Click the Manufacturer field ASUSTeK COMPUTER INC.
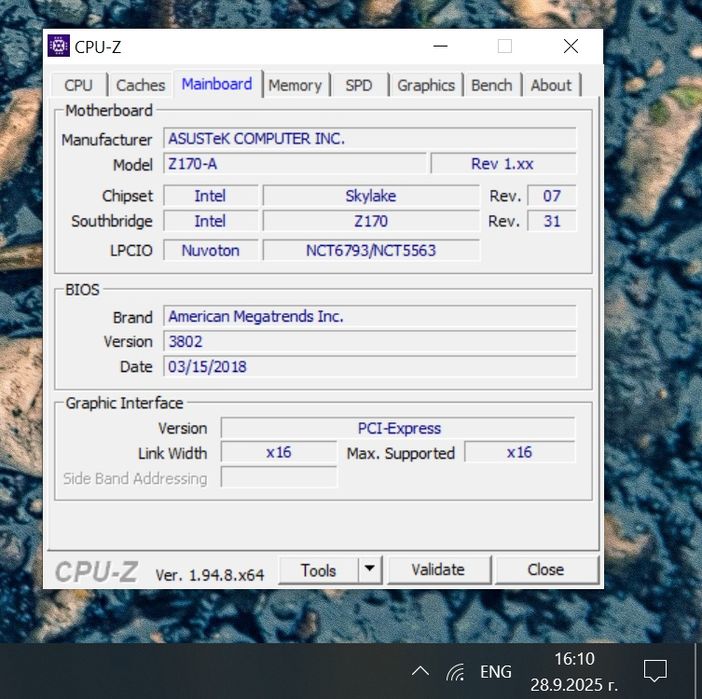This screenshot has width=702, height=699. (370, 138)
